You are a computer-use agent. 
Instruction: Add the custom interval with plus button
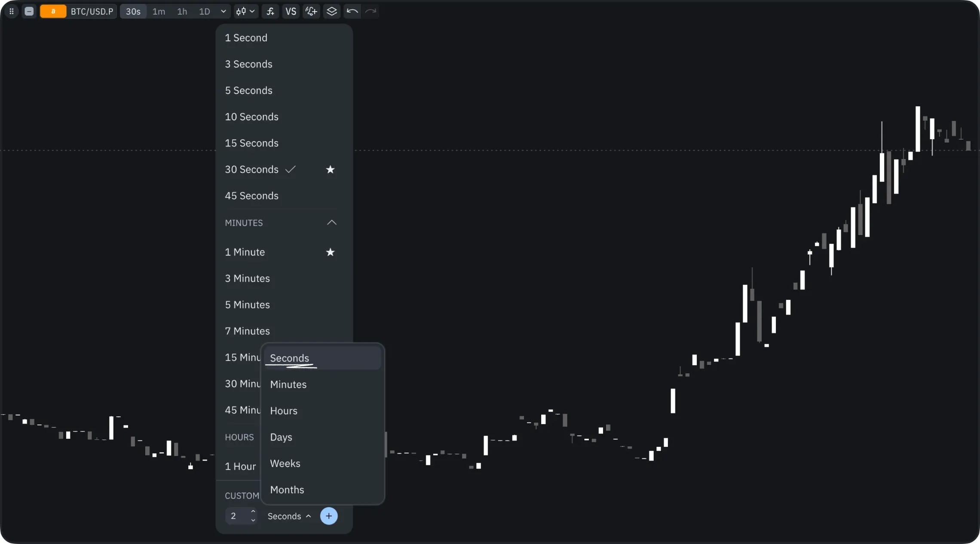[x=329, y=516]
